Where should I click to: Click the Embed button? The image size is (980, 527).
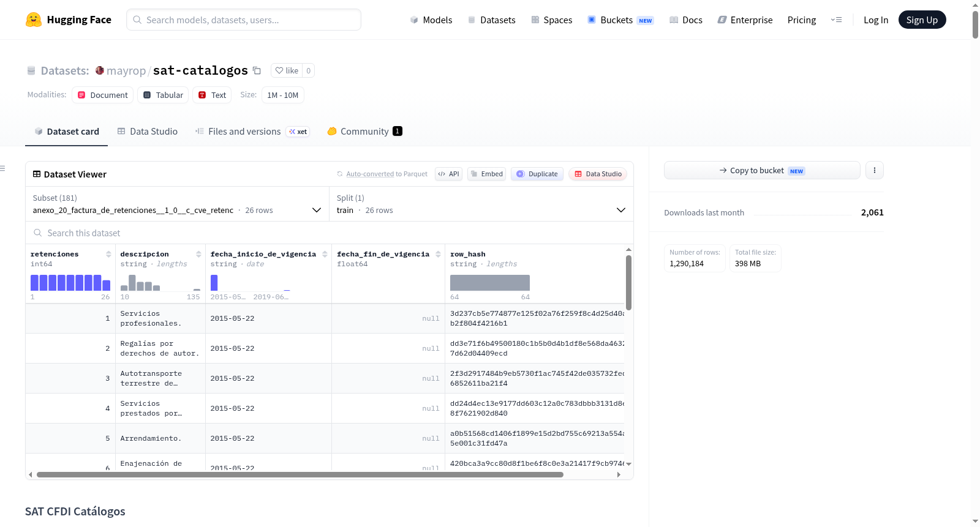(x=486, y=174)
